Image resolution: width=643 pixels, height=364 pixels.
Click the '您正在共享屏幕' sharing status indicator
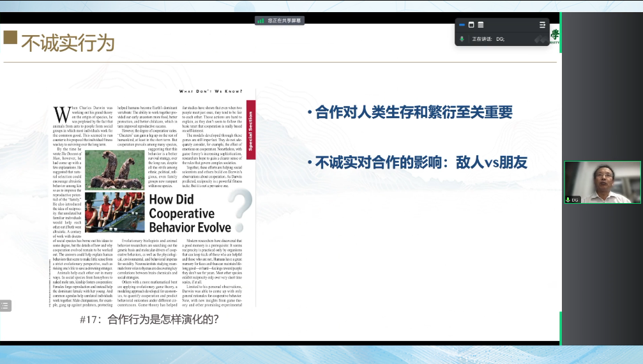[285, 20]
